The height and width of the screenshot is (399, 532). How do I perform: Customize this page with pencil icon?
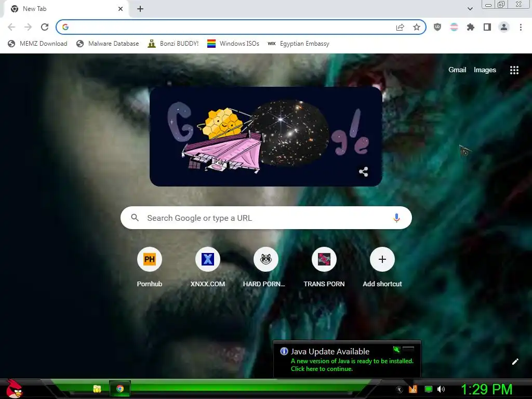pyautogui.click(x=515, y=362)
